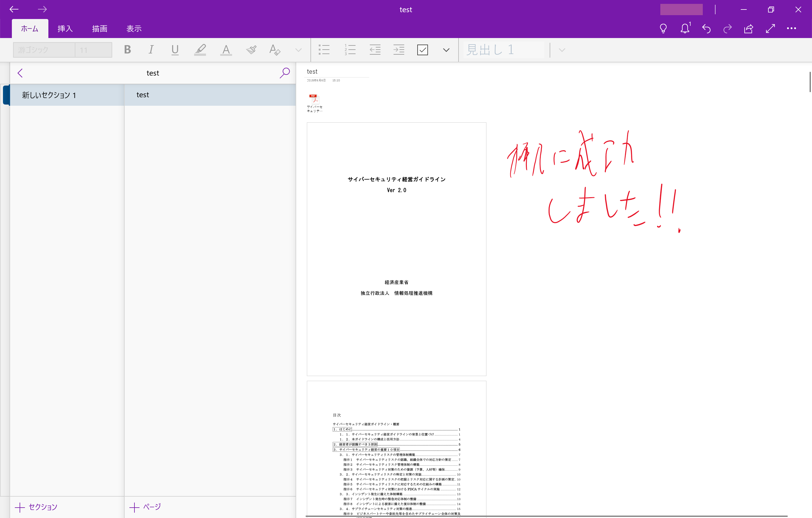Open the attached PDF file
Image resolution: width=812 pixels, height=518 pixels.
[x=314, y=100]
